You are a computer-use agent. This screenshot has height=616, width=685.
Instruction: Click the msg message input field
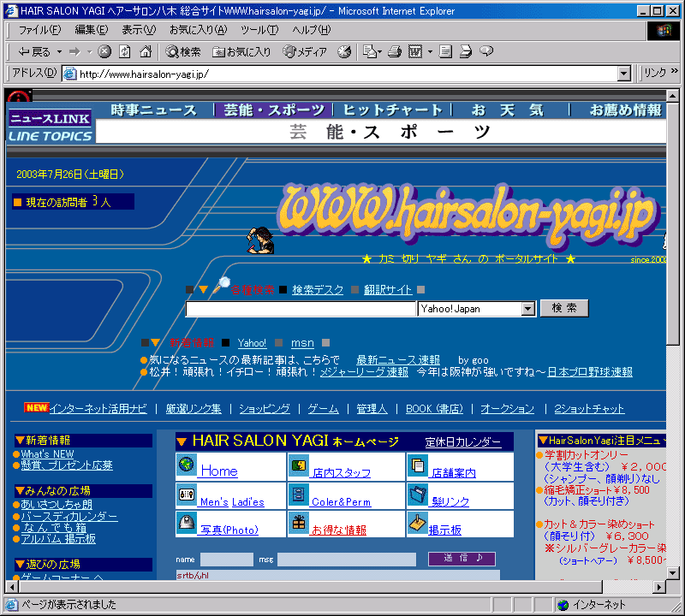coord(347,560)
